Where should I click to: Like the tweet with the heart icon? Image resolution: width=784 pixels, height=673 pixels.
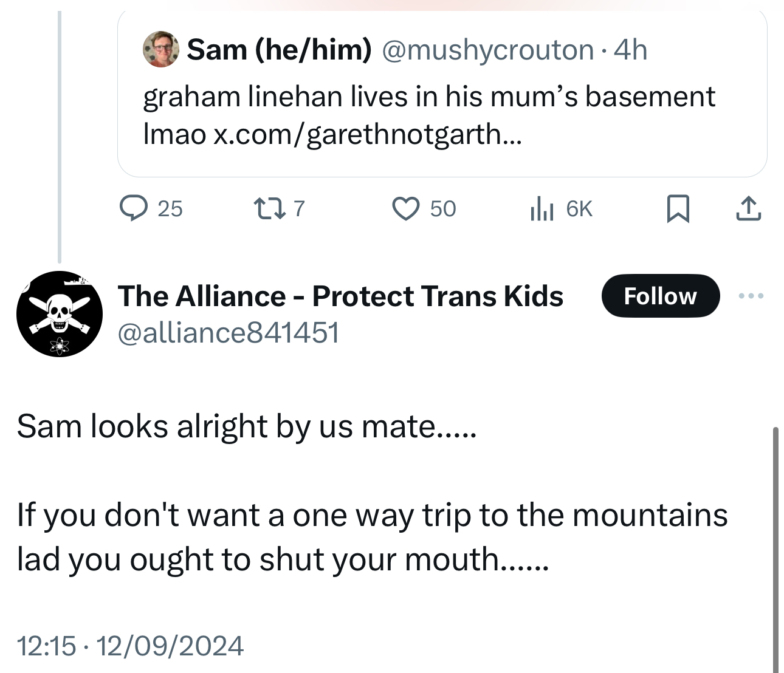pyautogui.click(x=405, y=209)
